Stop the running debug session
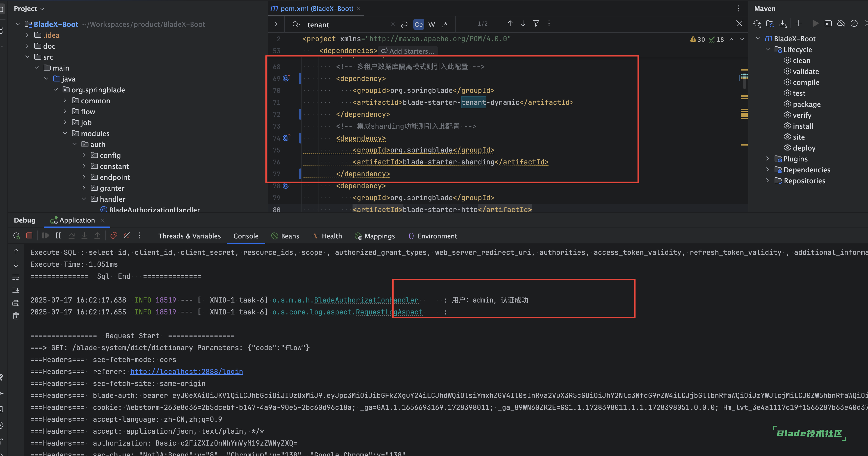Image resolution: width=868 pixels, height=456 pixels. [29, 236]
